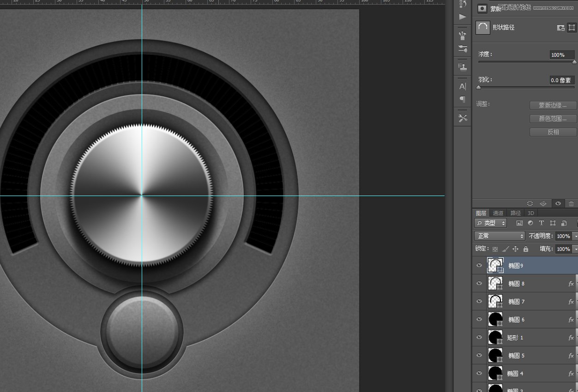Screen dimensions: 578x392
Task: Click the add pixel mask icon
Action: coord(561,28)
